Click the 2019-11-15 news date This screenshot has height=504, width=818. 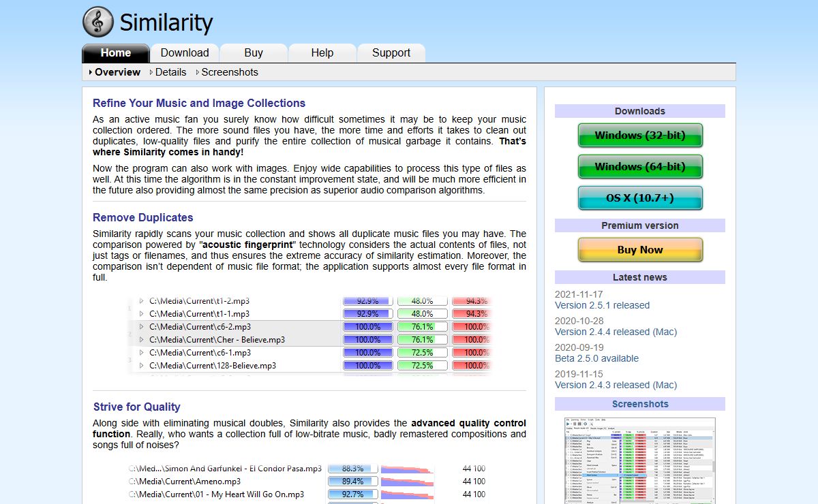[x=579, y=374]
